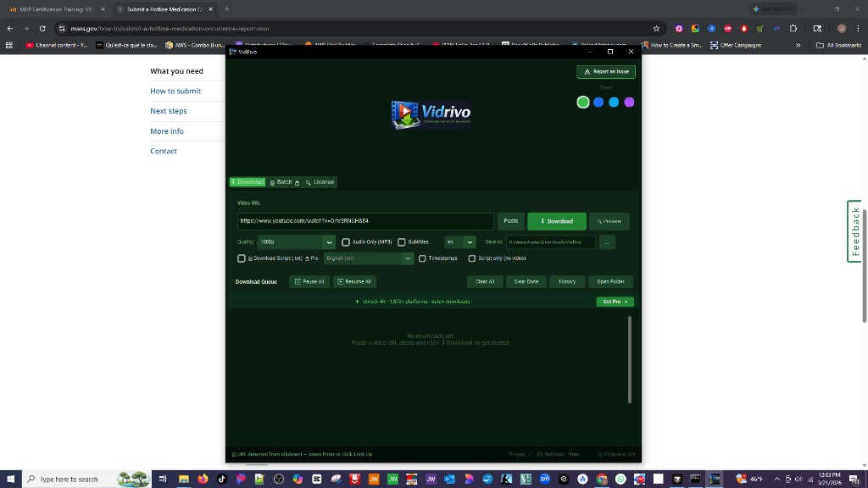Viewport: 868px width, 488px height.
Task: Click the Paste button
Action: tap(511, 221)
